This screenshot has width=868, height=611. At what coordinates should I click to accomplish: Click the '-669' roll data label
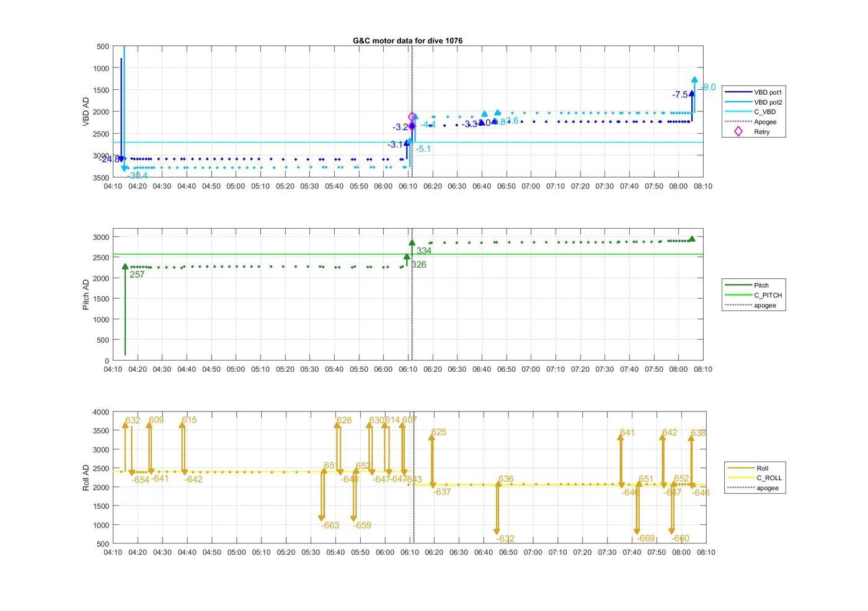[646, 538]
